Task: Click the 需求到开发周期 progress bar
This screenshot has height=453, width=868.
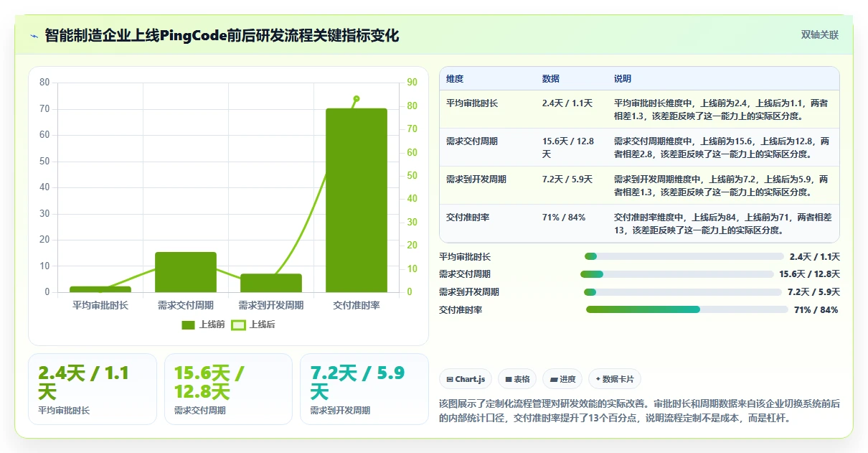Action: coord(683,292)
